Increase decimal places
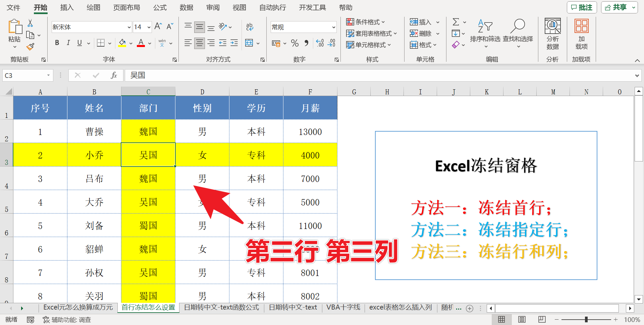The image size is (644, 325). [320, 43]
